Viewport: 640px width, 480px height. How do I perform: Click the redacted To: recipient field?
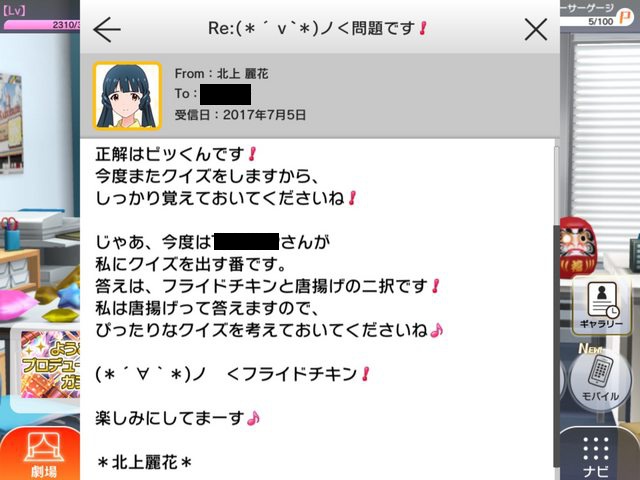tap(225, 94)
